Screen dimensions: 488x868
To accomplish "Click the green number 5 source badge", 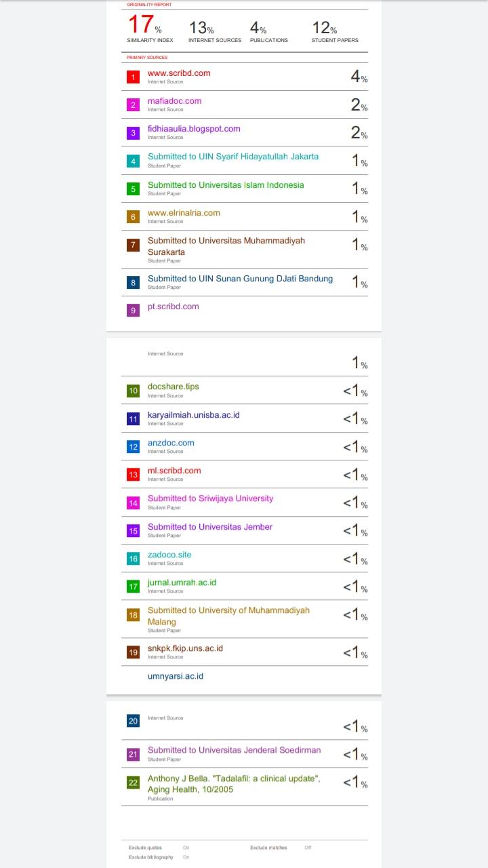I will 134,189.
